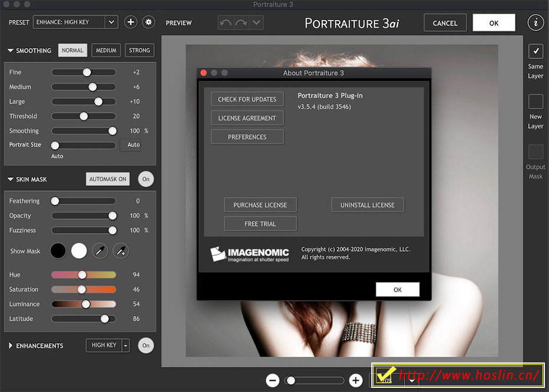Toggle the Skin Mask On switch
The width and height of the screenshot is (549, 392).
pyautogui.click(x=146, y=179)
